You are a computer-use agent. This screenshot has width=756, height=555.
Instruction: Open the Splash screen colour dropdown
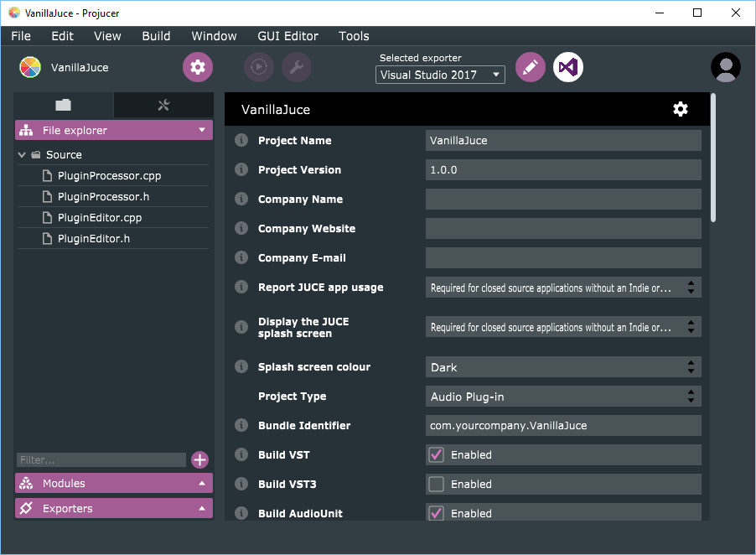pyautogui.click(x=563, y=367)
